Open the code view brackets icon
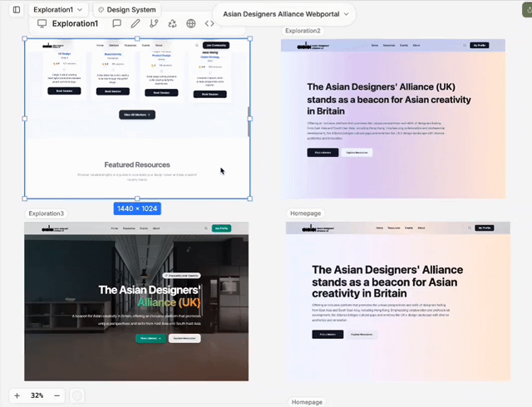 [x=209, y=23]
